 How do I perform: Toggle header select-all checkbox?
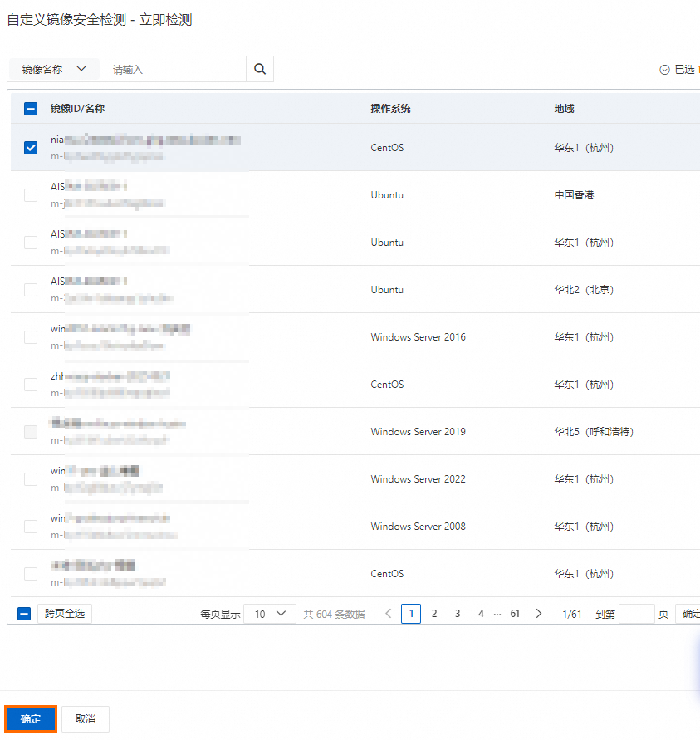(31, 109)
